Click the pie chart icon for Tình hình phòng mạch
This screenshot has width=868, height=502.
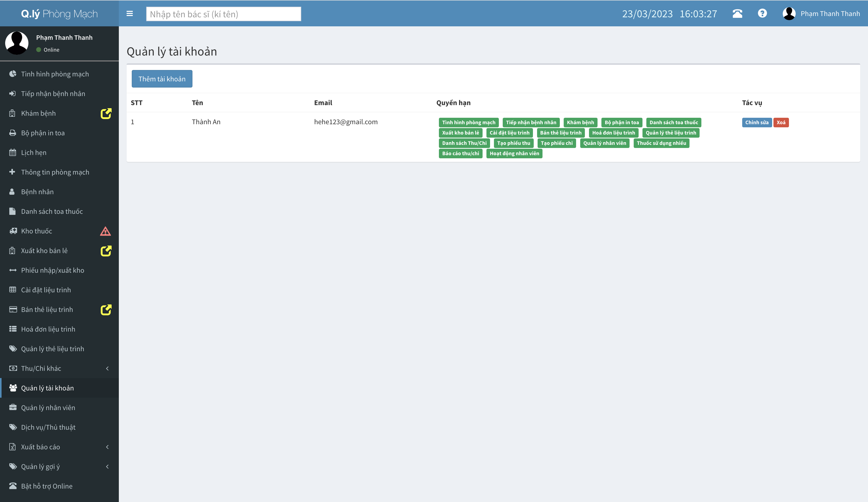(13, 74)
